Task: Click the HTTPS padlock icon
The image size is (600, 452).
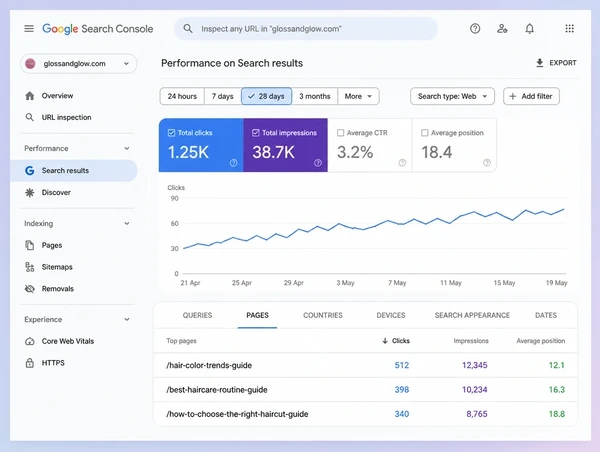Action: 29,363
